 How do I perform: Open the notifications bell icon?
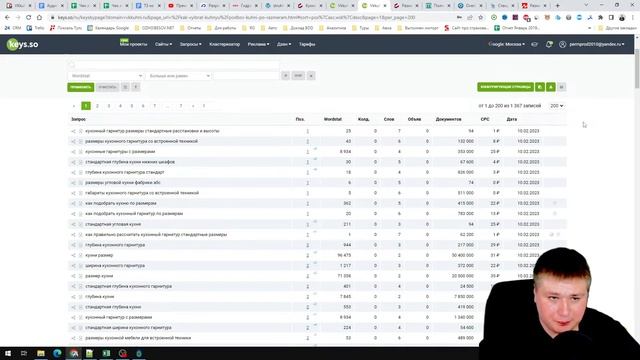click(x=549, y=44)
